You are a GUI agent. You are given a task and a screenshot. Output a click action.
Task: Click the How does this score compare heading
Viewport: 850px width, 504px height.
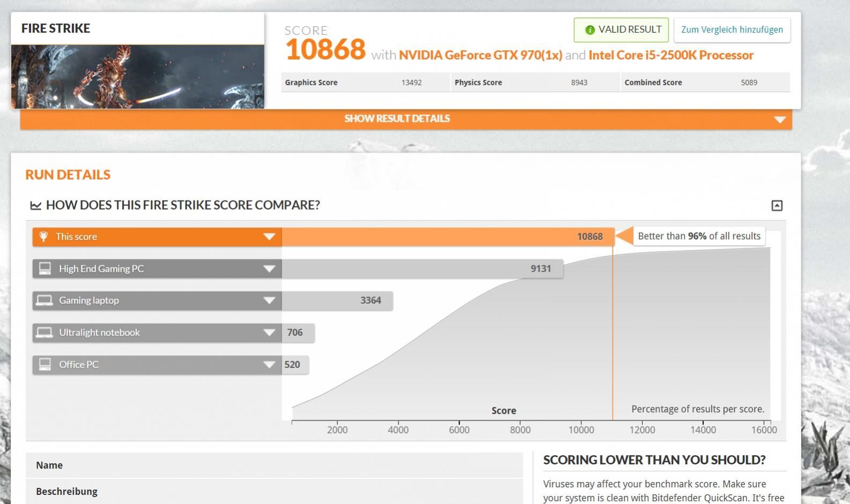click(x=183, y=205)
